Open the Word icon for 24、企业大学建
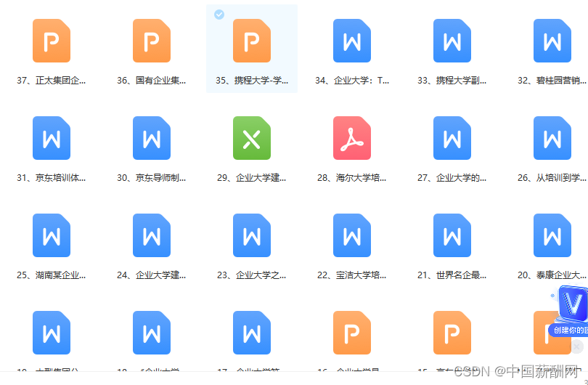Viewport: 588px width, 385px height. pos(152,235)
